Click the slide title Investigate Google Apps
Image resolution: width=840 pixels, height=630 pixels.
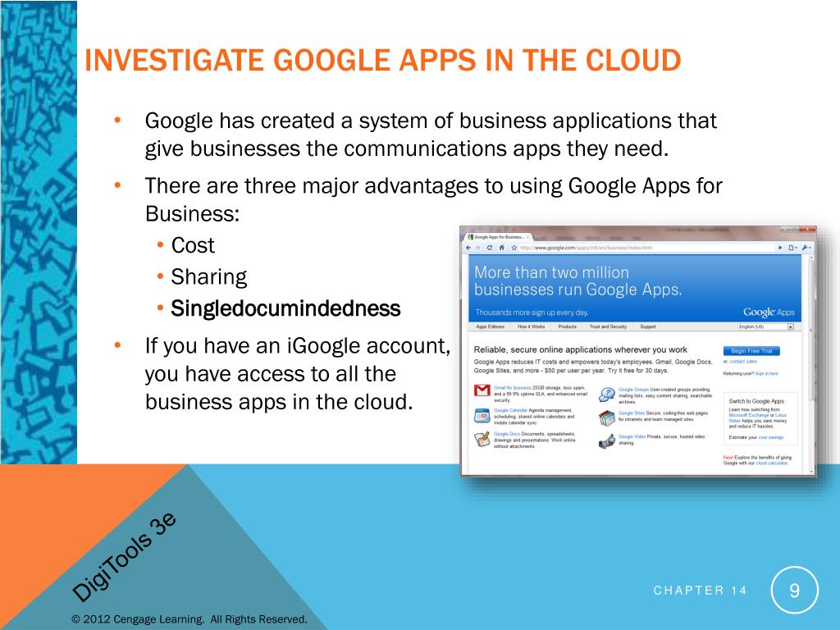383,60
